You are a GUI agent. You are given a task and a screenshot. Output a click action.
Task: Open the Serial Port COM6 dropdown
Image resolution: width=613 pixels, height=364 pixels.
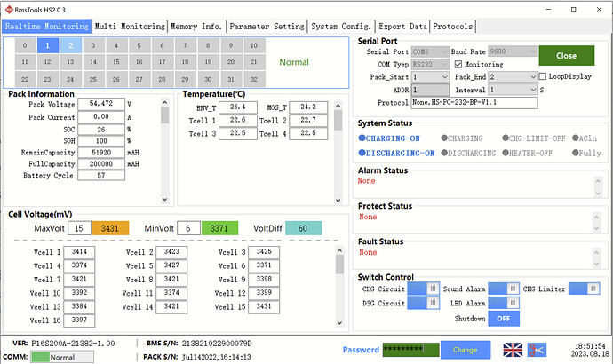(x=430, y=51)
